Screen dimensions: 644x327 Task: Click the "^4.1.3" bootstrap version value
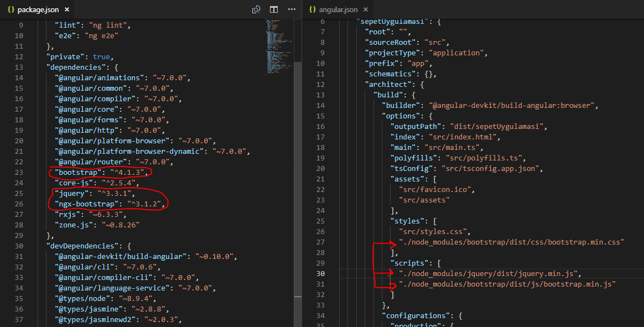click(x=127, y=173)
